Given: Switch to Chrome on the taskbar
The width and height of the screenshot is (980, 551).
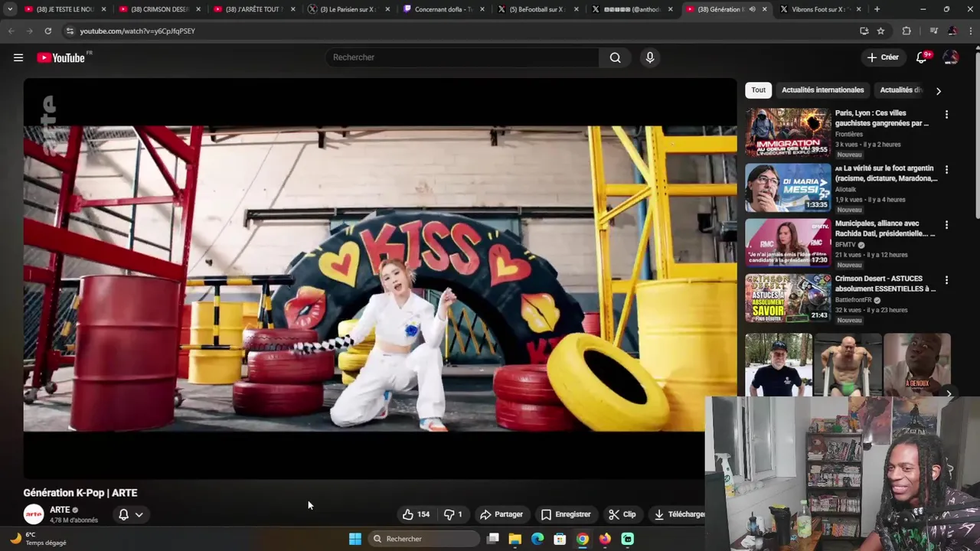Looking at the screenshot, I should coord(583,539).
